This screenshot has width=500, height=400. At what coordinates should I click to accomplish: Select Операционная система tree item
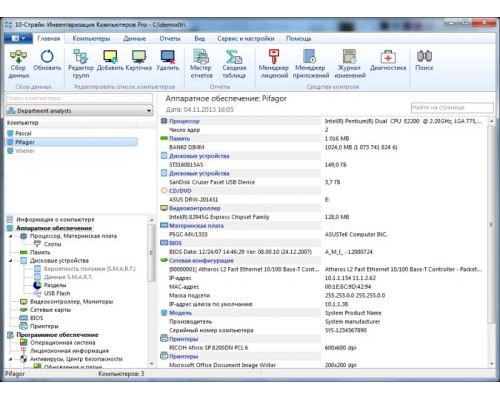pyautogui.click(x=63, y=343)
